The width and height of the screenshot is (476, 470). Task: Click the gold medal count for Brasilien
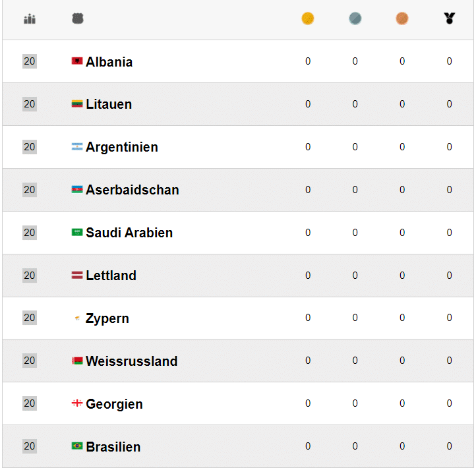(x=308, y=446)
